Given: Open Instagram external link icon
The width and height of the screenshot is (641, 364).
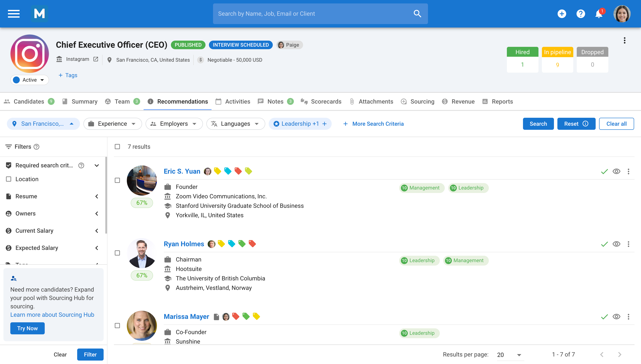Looking at the screenshot, I should click(95, 59).
